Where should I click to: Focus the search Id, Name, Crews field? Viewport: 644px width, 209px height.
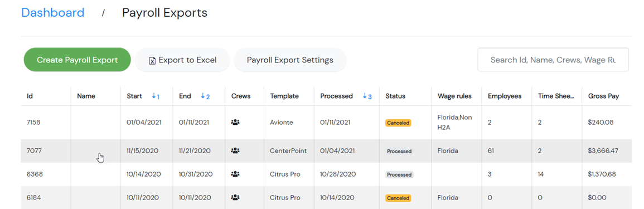tap(553, 60)
